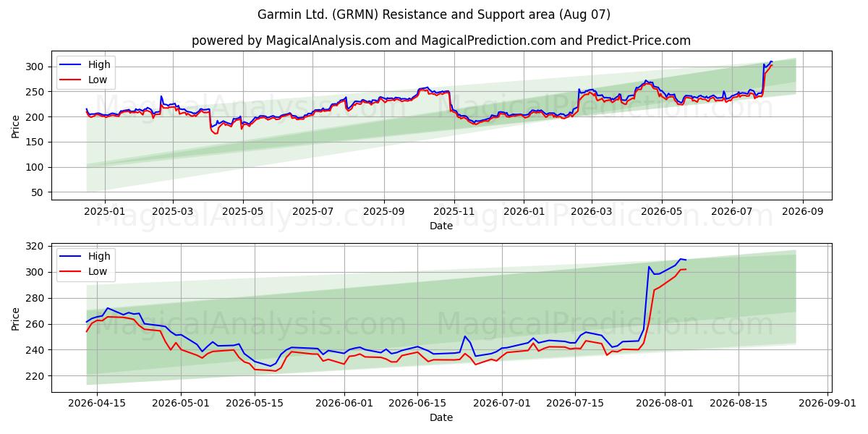Click the '2025-11' x-axis label
The width and height of the screenshot is (868, 434).
pos(454,212)
